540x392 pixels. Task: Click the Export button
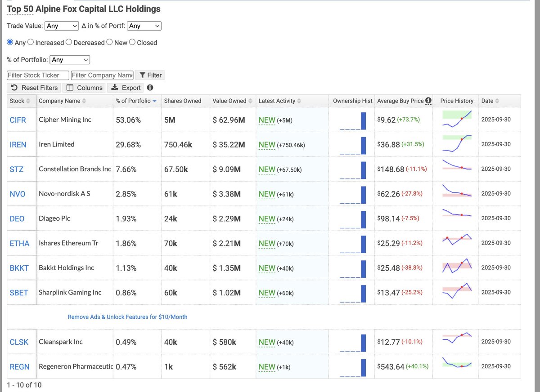coord(126,88)
